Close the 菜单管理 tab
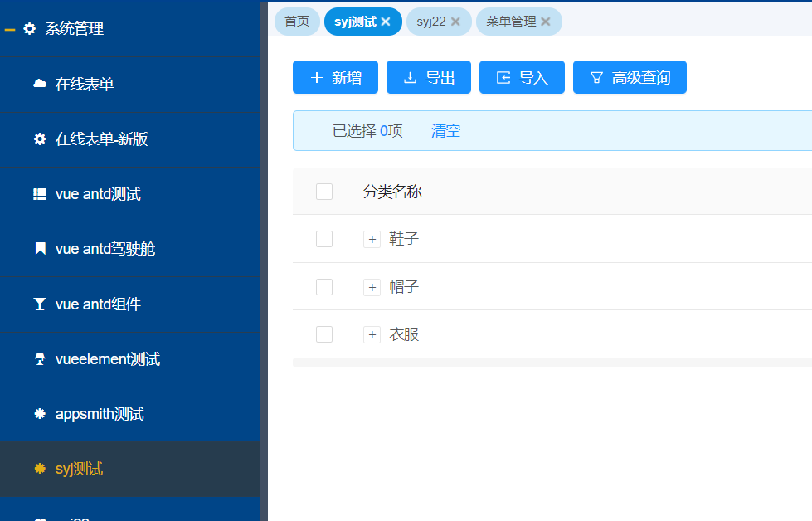 click(546, 22)
